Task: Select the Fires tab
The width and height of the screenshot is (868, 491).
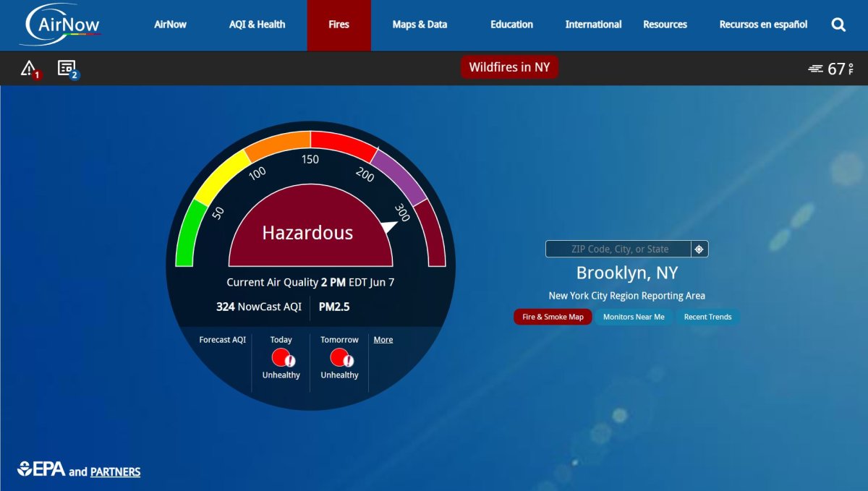Action: (339, 25)
